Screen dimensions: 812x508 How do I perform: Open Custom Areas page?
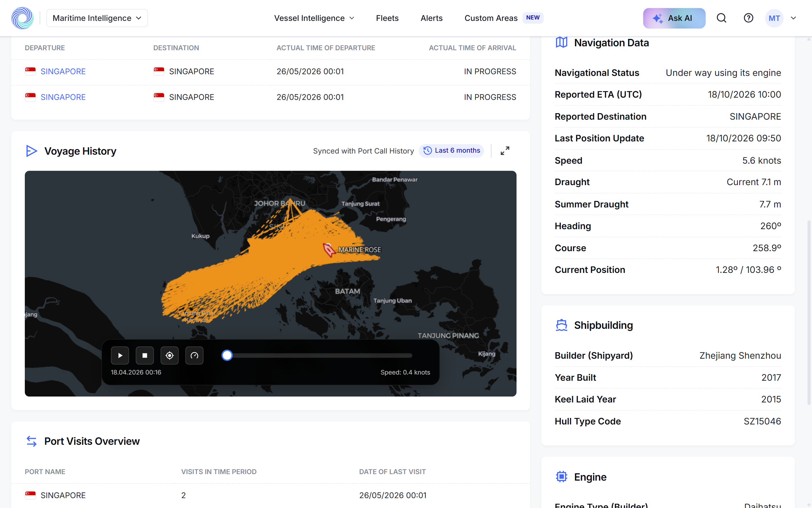pos(491,18)
